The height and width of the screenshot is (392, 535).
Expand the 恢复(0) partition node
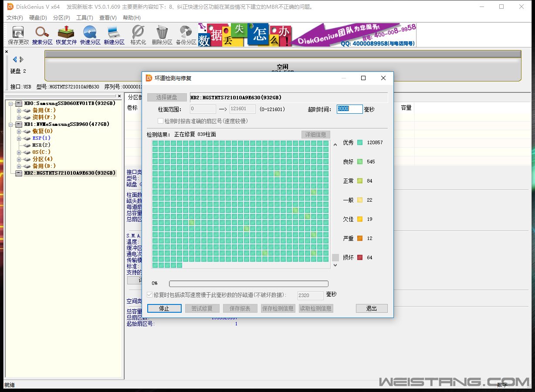19,131
